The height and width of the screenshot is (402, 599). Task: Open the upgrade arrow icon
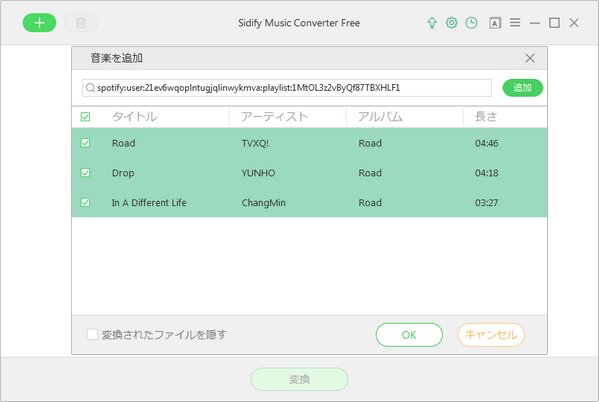tap(432, 23)
